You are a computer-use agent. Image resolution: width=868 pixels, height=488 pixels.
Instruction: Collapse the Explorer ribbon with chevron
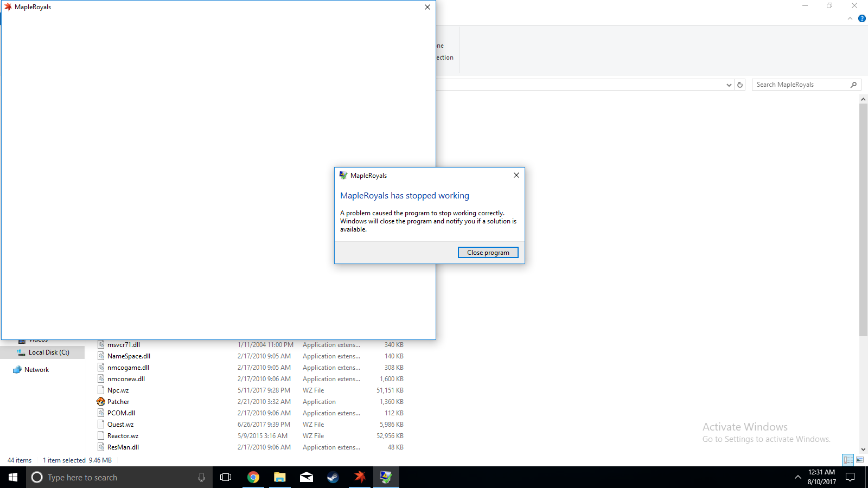pos(850,18)
